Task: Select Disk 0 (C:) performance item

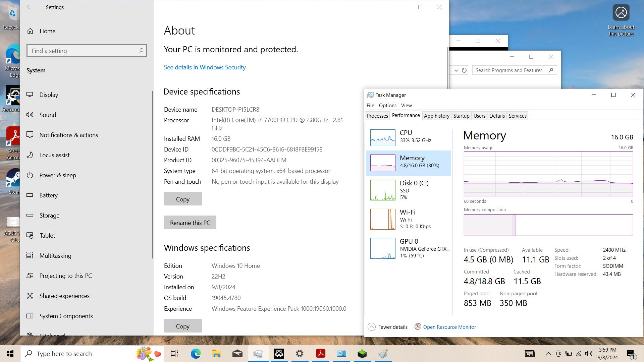Action: [x=409, y=190]
